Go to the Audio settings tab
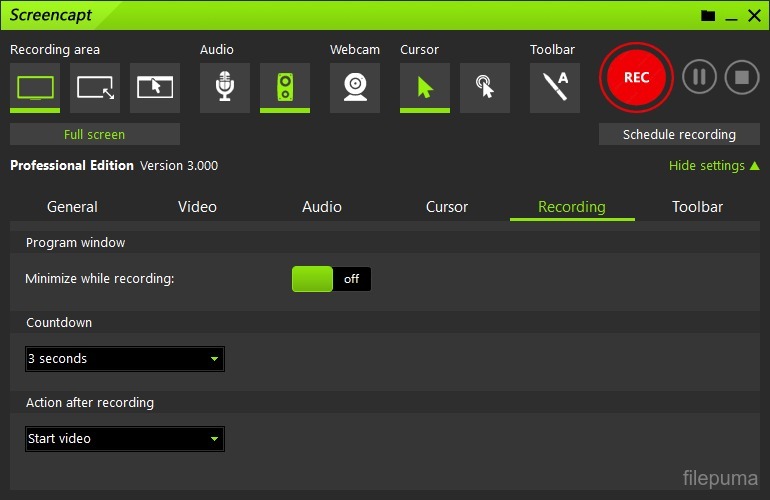Viewport: 770px width, 500px height. click(x=322, y=207)
